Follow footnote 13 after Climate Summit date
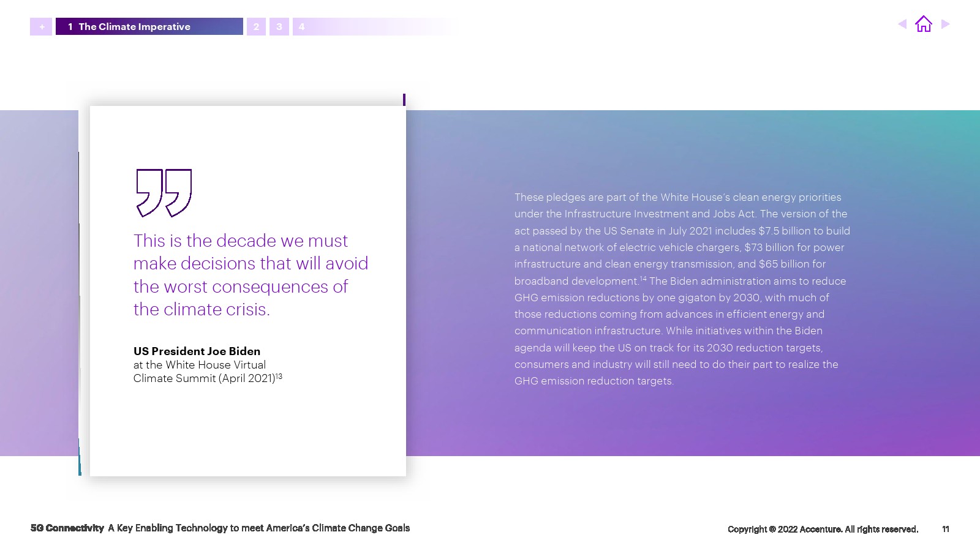The image size is (980, 551). coord(279,376)
